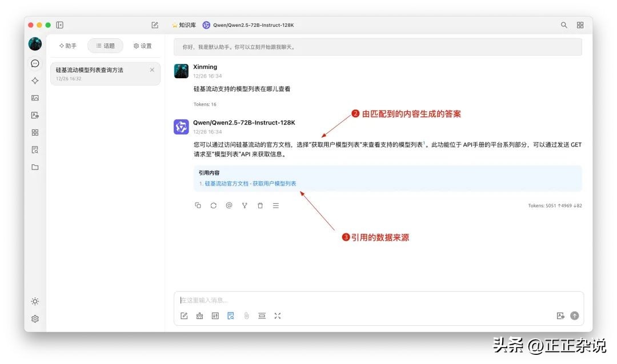Copy the reply with the copy icon

[x=198, y=205]
